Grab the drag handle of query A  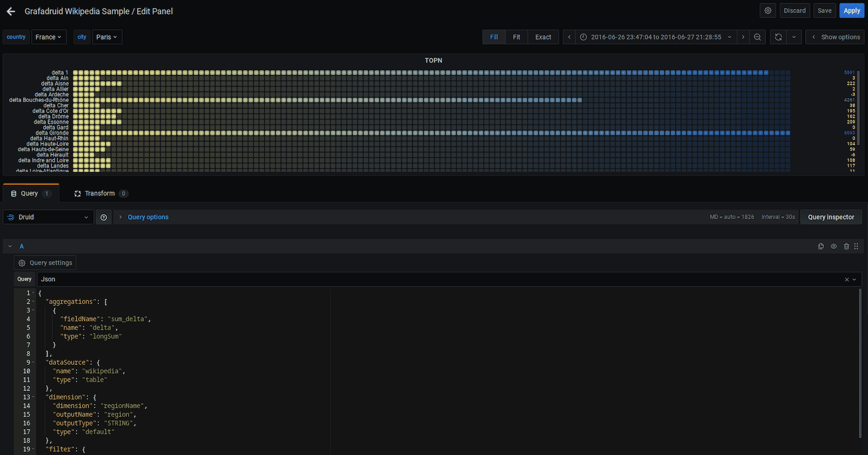pyautogui.click(x=856, y=246)
